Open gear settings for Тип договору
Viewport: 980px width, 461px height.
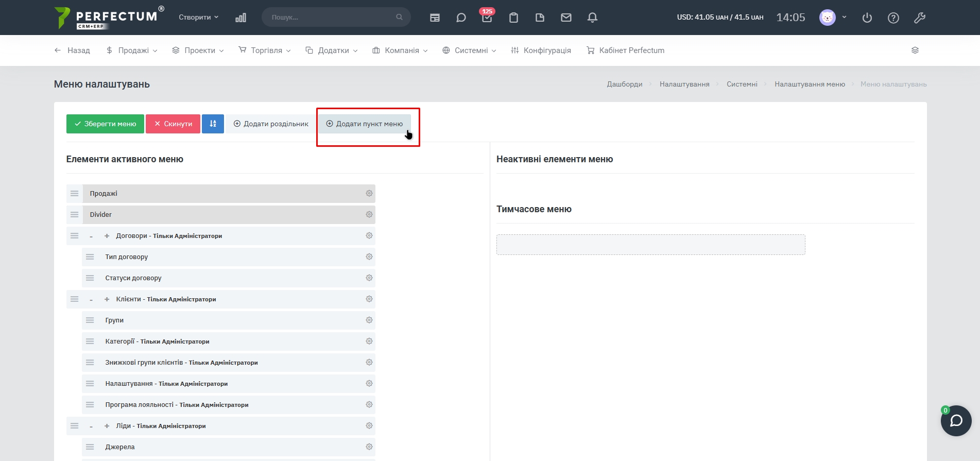pos(369,257)
